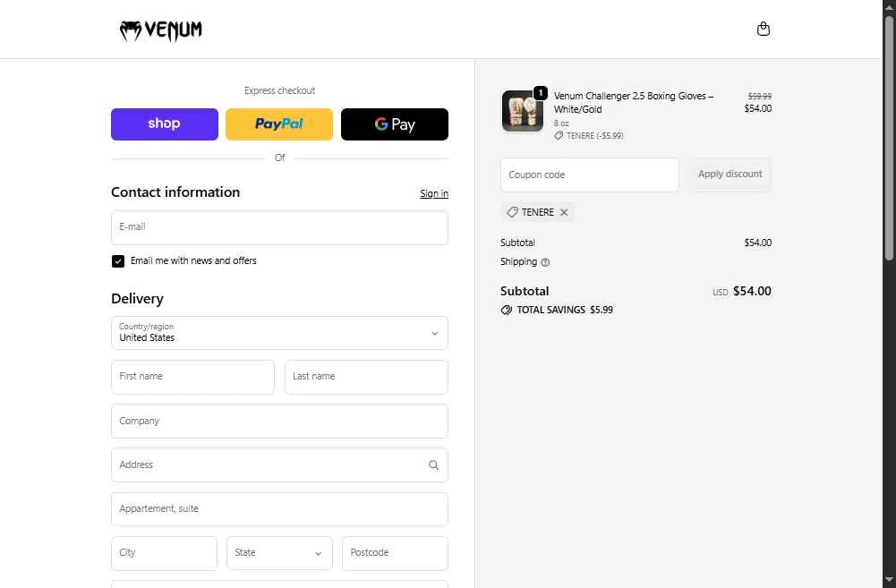
Task: Remove the TENERE coupon with the X
Action: click(564, 212)
